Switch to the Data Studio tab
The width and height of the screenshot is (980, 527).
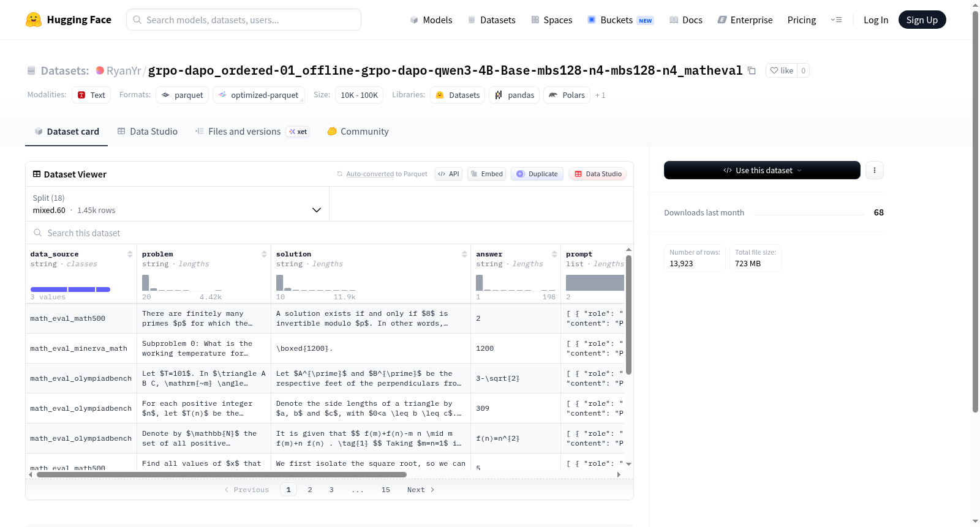(147, 132)
